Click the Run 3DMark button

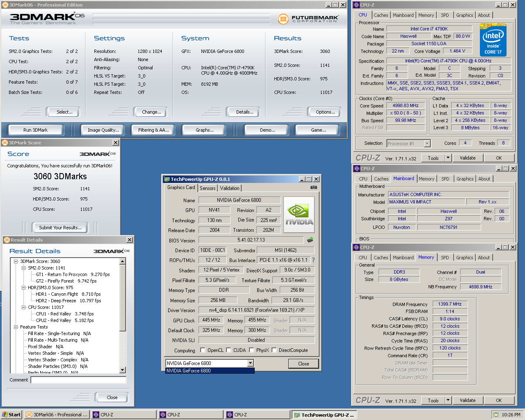coord(35,130)
